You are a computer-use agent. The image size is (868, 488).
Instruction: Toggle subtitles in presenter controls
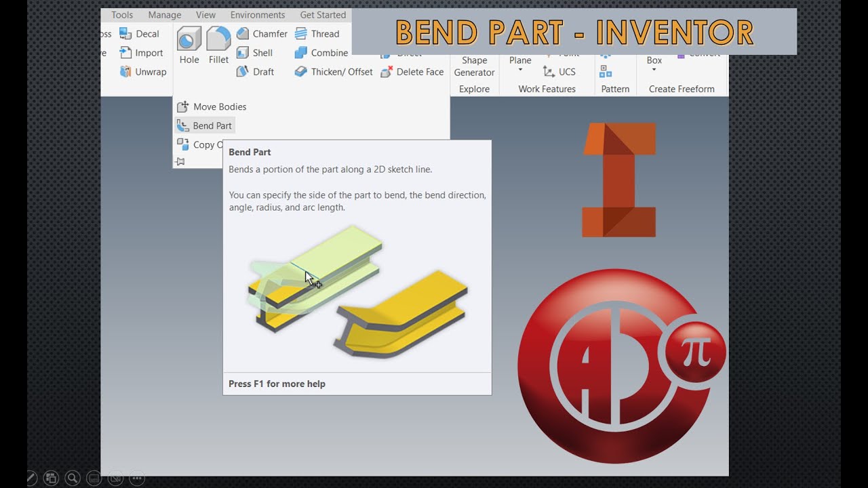[94, 478]
